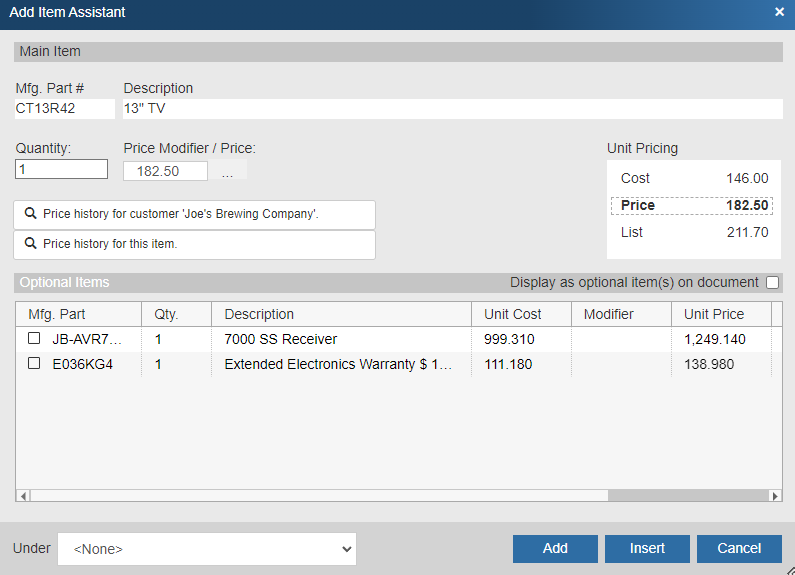Open price history for this item
Screen dimensions: 795x575
[195, 244]
